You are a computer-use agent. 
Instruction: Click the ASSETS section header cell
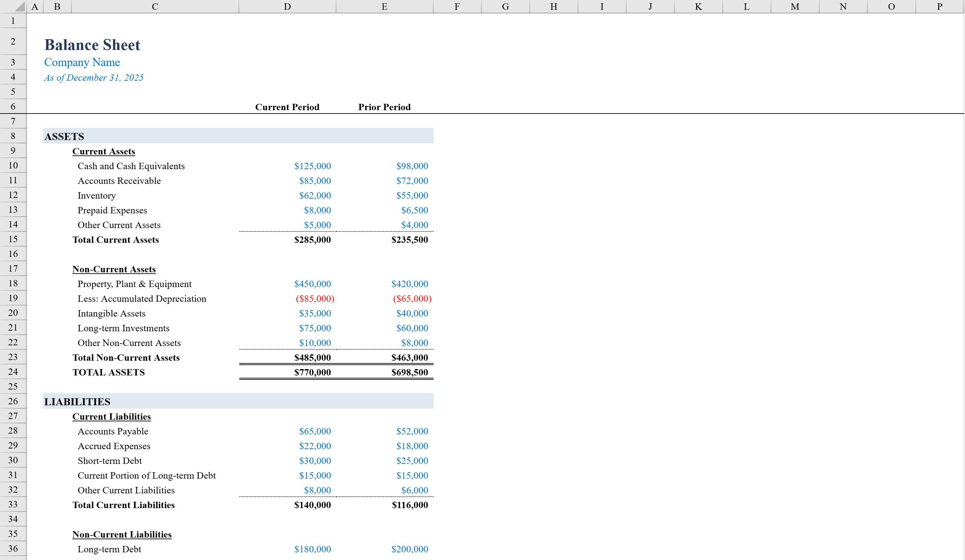(x=64, y=136)
